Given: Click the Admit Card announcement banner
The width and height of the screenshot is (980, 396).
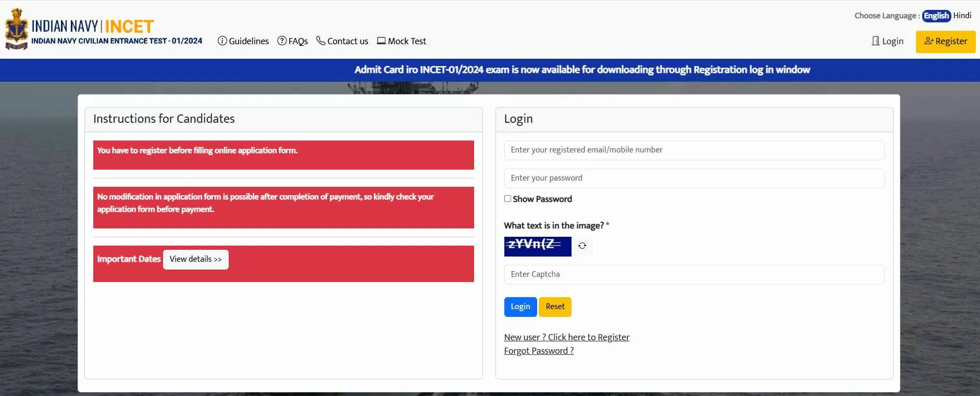Looking at the screenshot, I should (582, 70).
